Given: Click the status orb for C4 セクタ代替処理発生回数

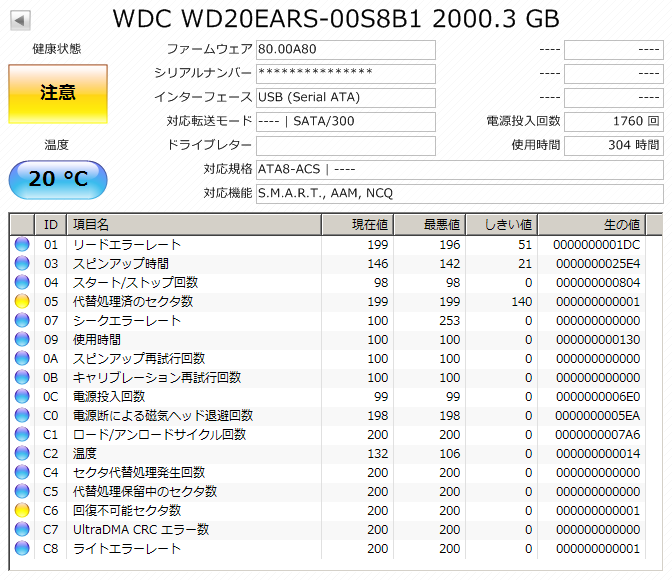Looking at the screenshot, I should point(22,472).
